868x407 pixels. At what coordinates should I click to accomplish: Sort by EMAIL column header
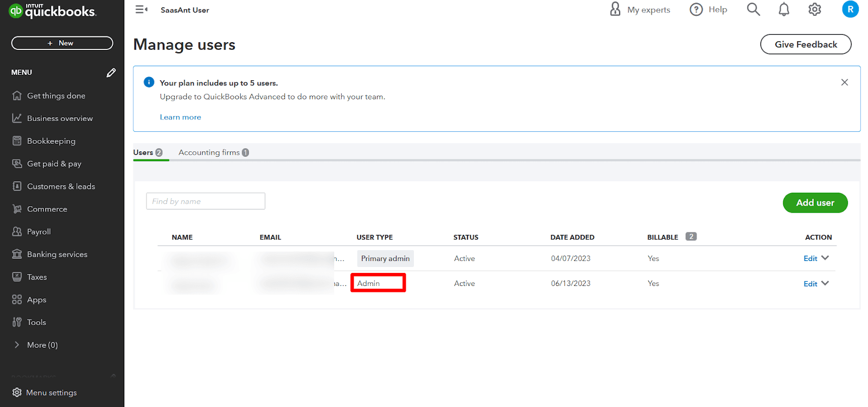point(270,237)
